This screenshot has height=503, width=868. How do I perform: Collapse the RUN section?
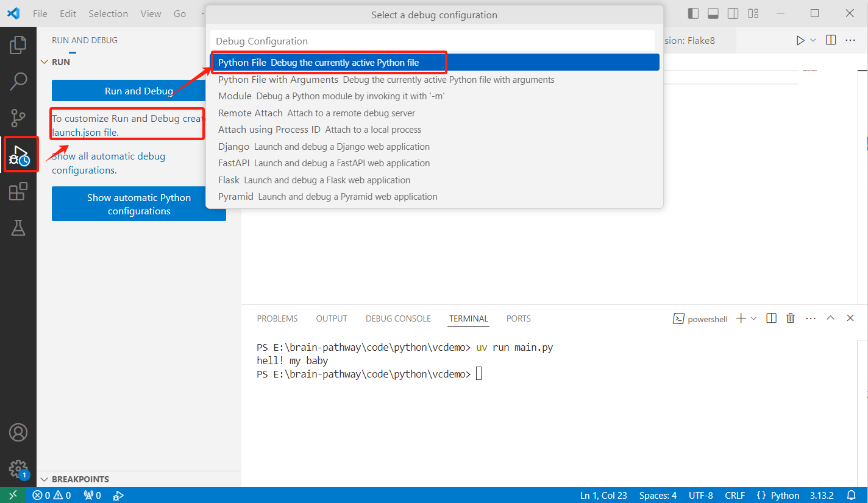coord(139,62)
